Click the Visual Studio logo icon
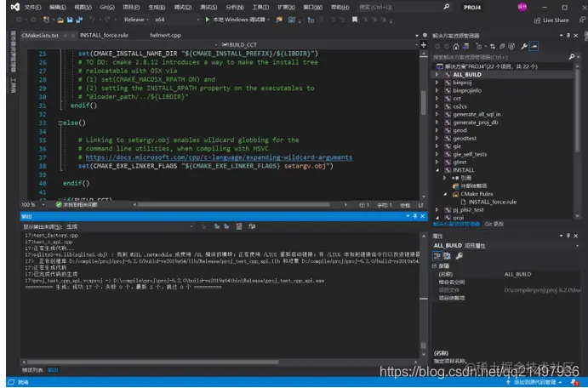The image size is (588, 388). 15,7
